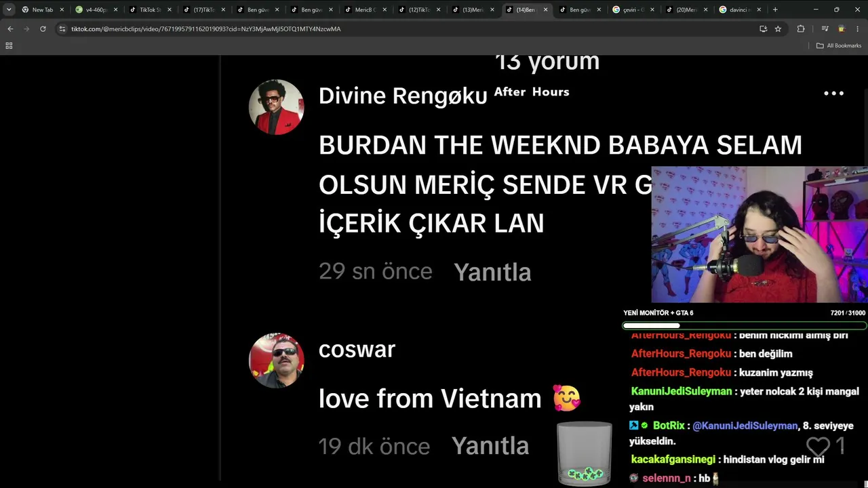Close the çeviri Google tab
Screen dimensions: 868x488
[652, 9]
